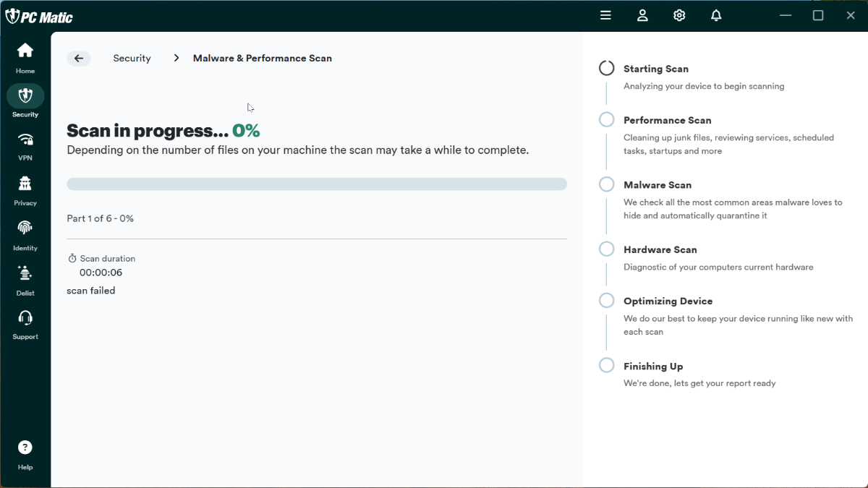Click the scan progress bar
The height and width of the screenshot is (488, 868).
(317, 184)
